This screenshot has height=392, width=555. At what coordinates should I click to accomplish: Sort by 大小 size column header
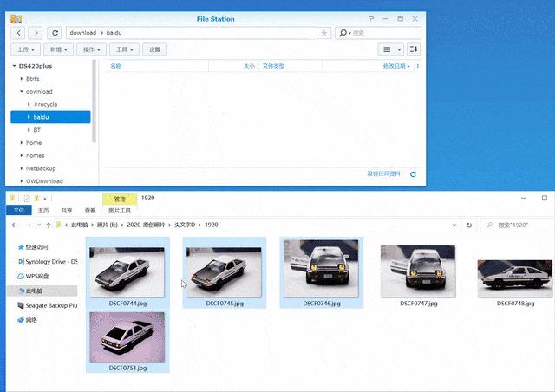pos(233,66)
